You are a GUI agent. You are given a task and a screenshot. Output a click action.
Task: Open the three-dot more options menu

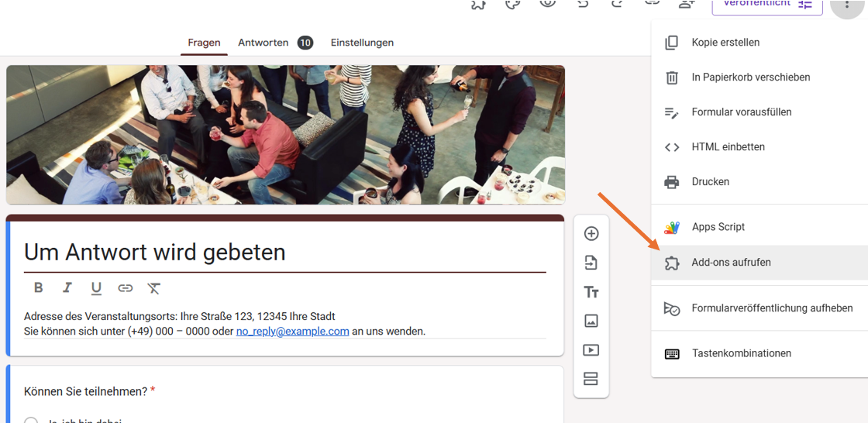point(846,5)
